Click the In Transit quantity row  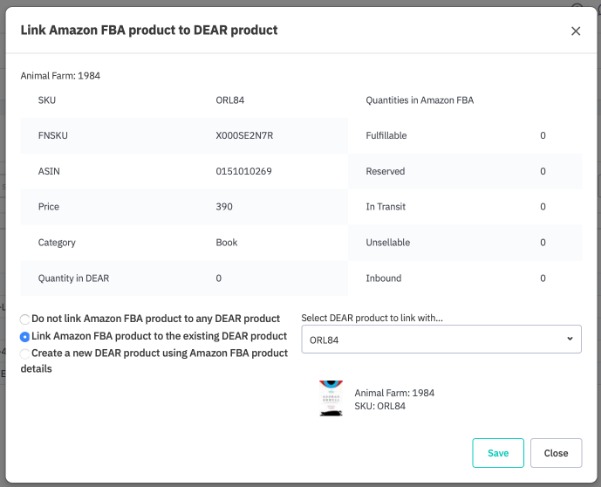(465, 207)
